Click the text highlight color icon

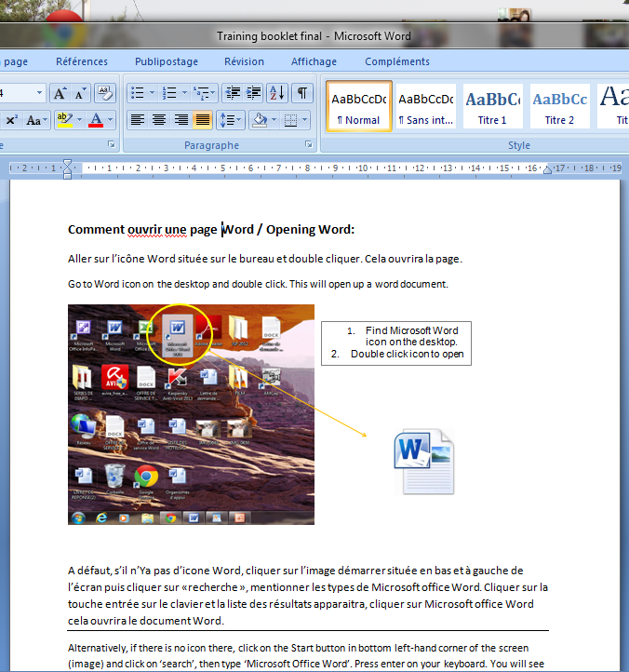click(65, 120)
